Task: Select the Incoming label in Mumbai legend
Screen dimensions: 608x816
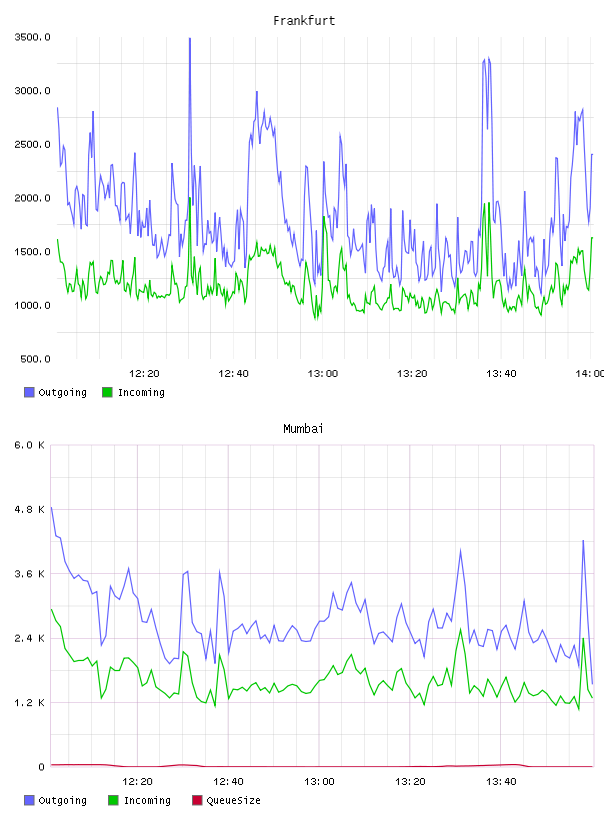Action: [147, 801]
